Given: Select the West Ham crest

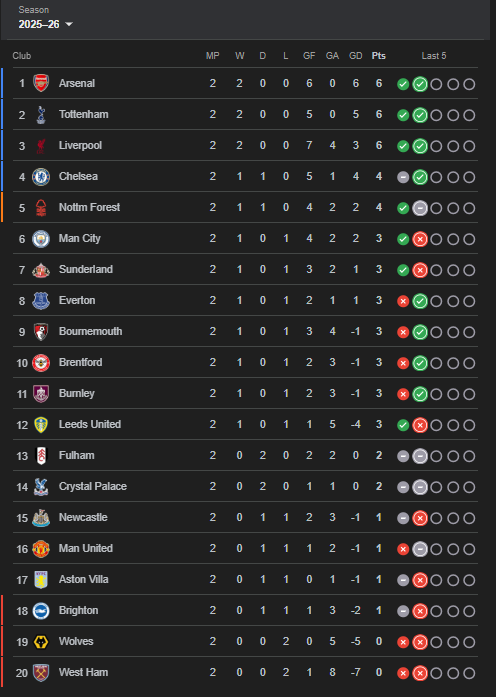Looking at the screenshot, I should [x=41, y=673].
